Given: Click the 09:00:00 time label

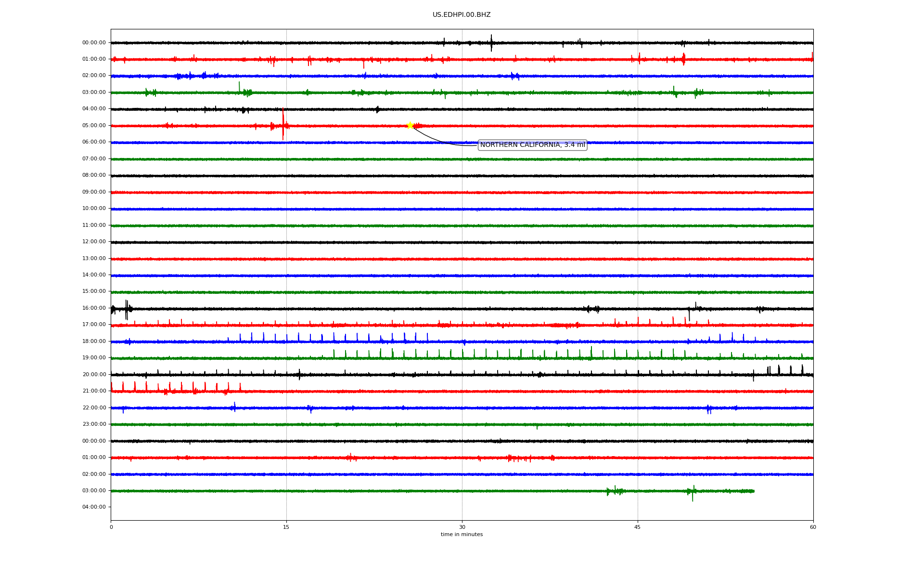Looking at the screenshot, I should point(94,192).
